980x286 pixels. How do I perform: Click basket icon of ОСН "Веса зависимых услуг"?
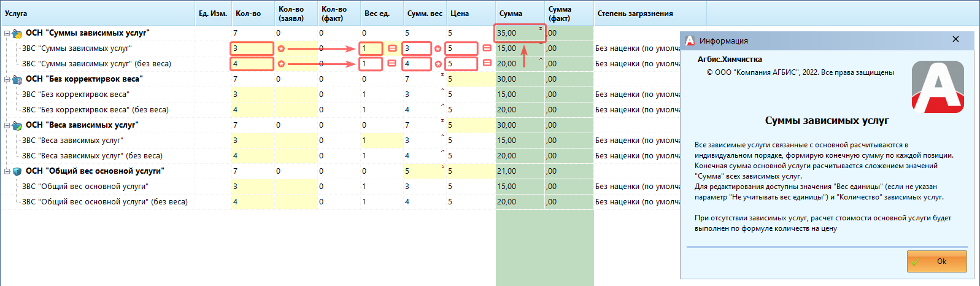click(17, 126)
